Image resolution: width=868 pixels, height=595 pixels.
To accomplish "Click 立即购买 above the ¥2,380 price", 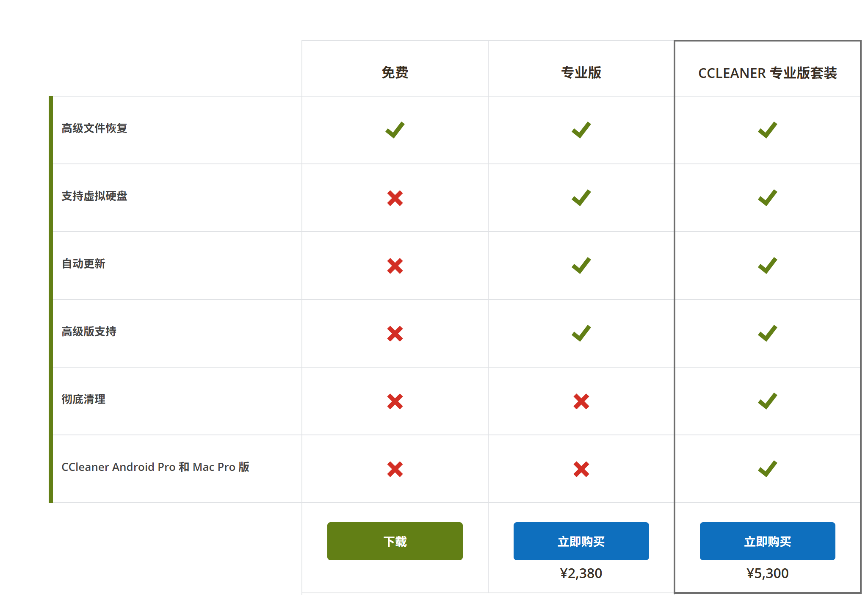I will coord(581,541).
